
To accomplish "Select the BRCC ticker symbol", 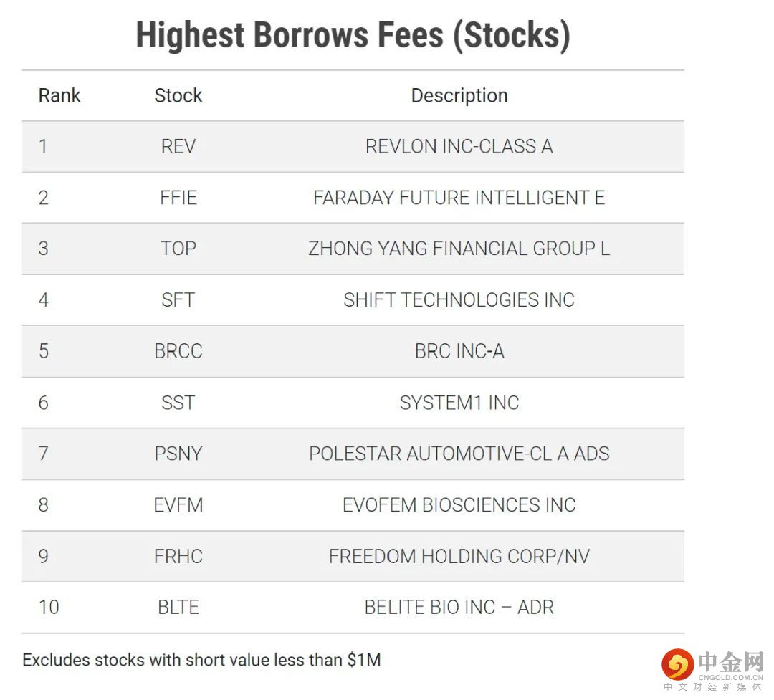I will pos(178,351).
